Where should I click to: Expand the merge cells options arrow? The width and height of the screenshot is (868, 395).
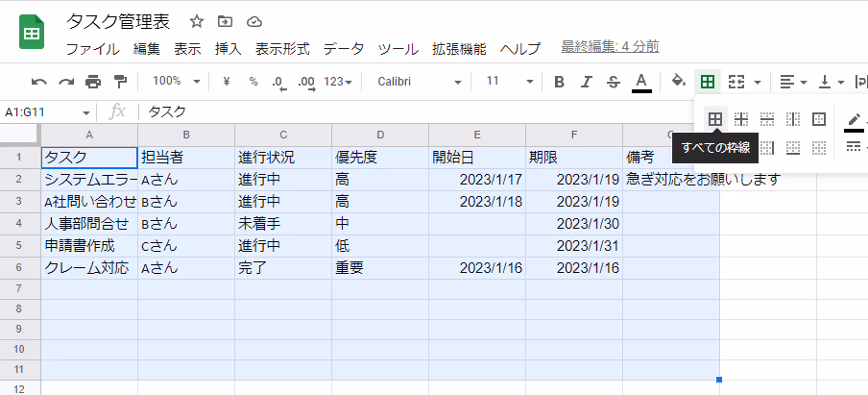[758, 83]
